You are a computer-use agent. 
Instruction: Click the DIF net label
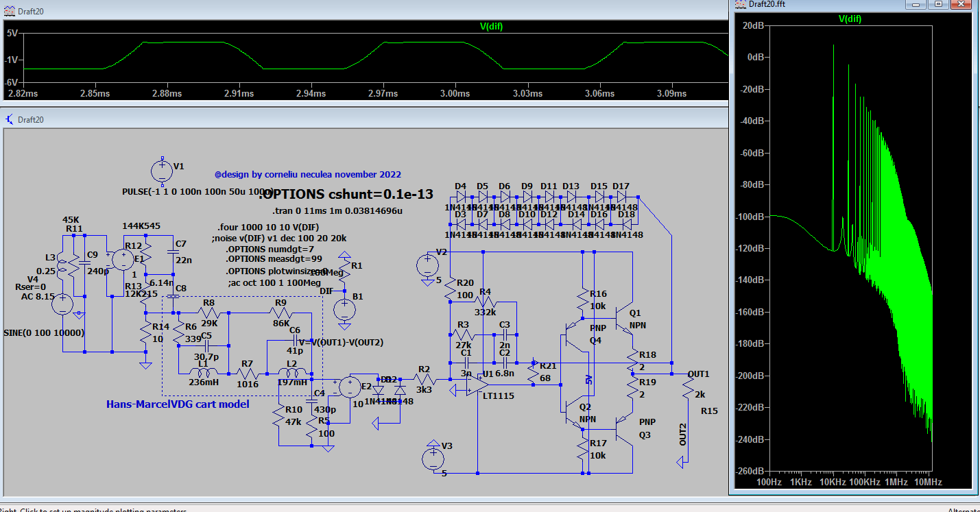pyautogui.click(x=326, y=291)
